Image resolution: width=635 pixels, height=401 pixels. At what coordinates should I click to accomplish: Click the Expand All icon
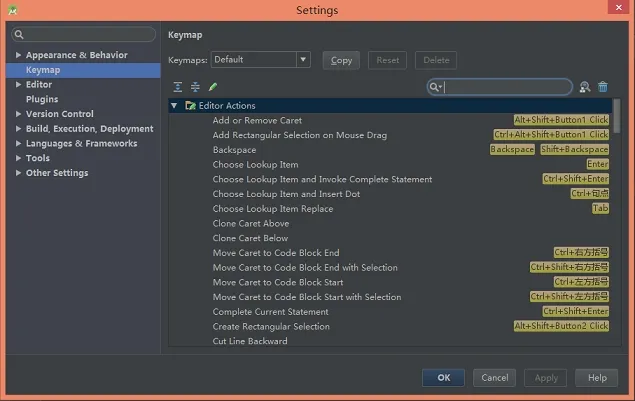coord(178,87)
